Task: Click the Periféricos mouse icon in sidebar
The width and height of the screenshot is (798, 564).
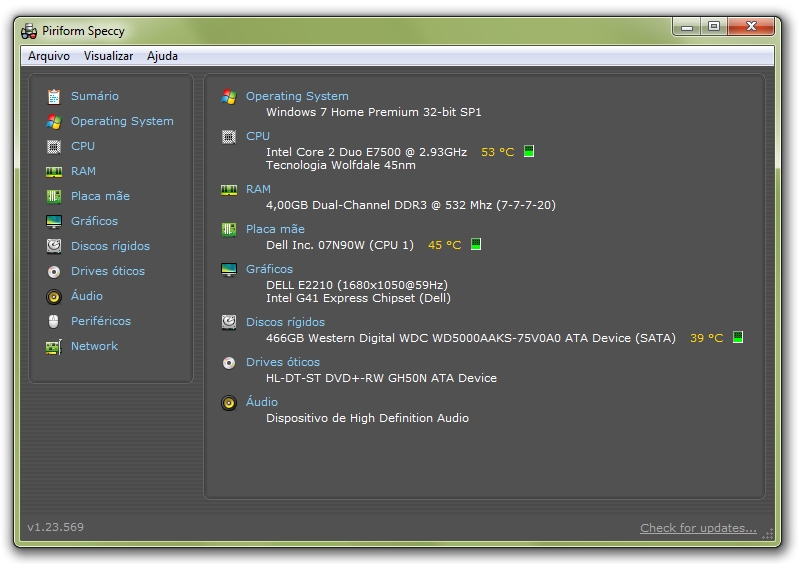Action: point(54,321)
